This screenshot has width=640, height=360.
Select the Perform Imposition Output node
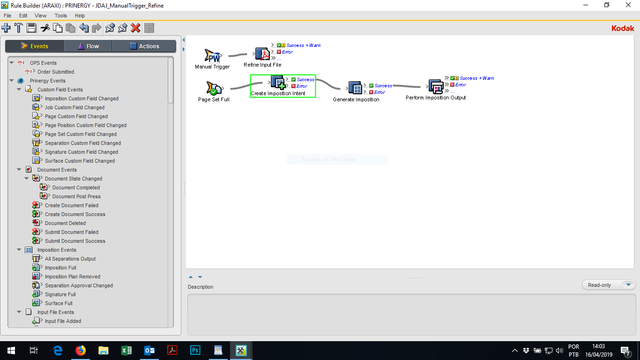pos(436,90)
